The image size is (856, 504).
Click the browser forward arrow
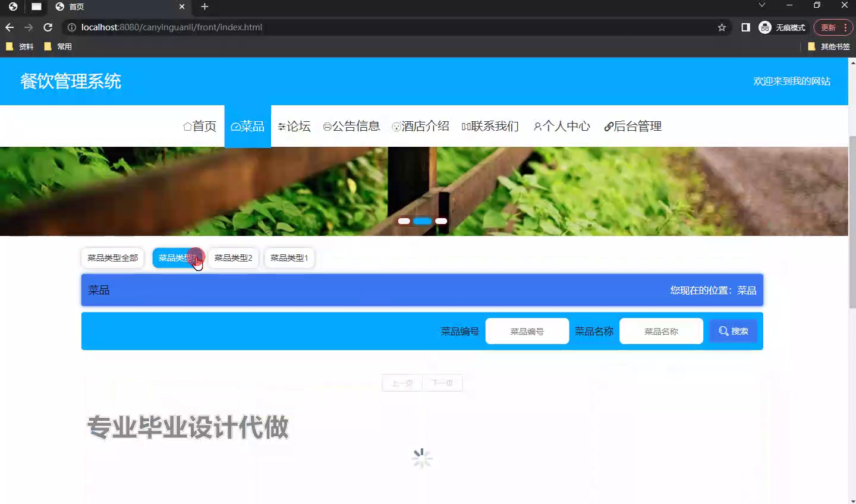29,27
